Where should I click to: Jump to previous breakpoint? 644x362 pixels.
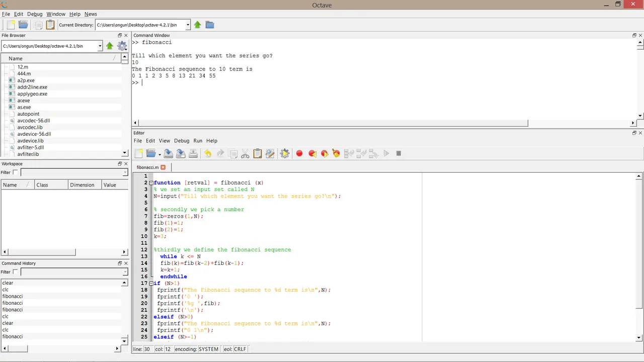[x=312, y=153]
